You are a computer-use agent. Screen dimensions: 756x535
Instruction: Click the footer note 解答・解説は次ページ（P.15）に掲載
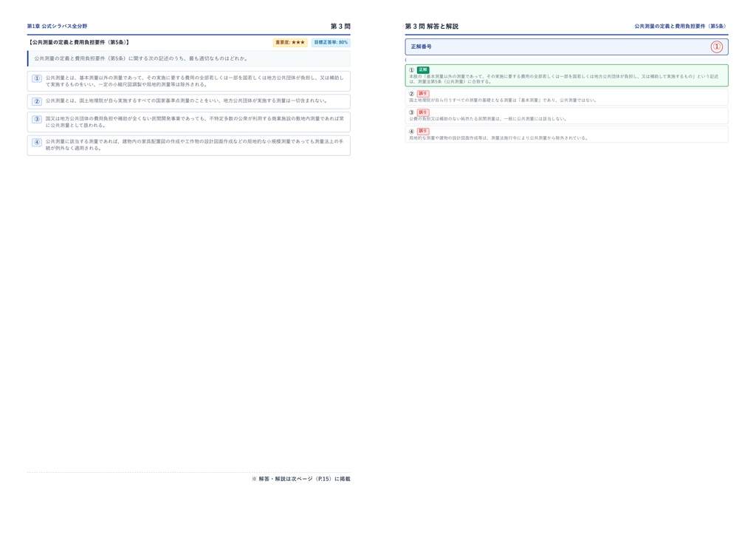click(301, 479)
